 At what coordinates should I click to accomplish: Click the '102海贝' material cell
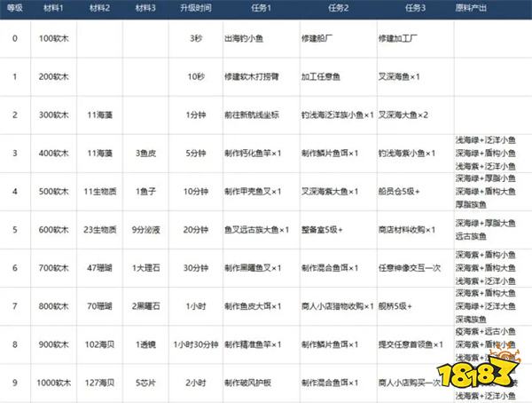pos(99,344)
